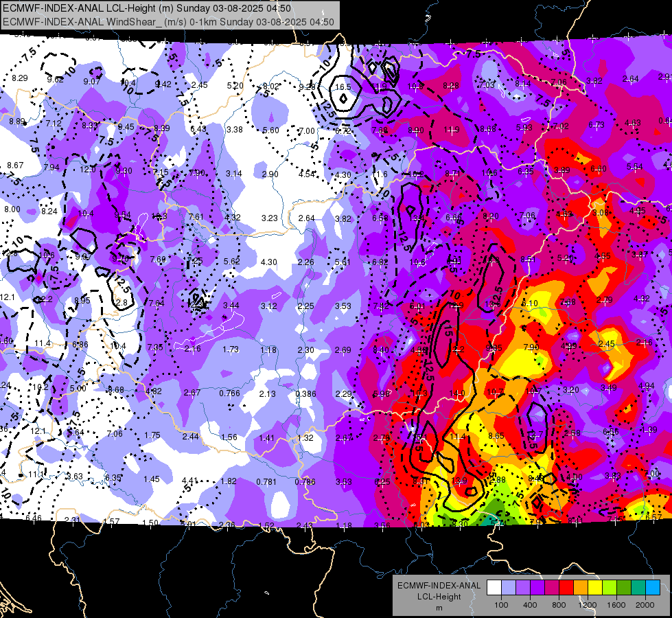Click the orange swatch in the LCL-Height legend

[581, 588]
